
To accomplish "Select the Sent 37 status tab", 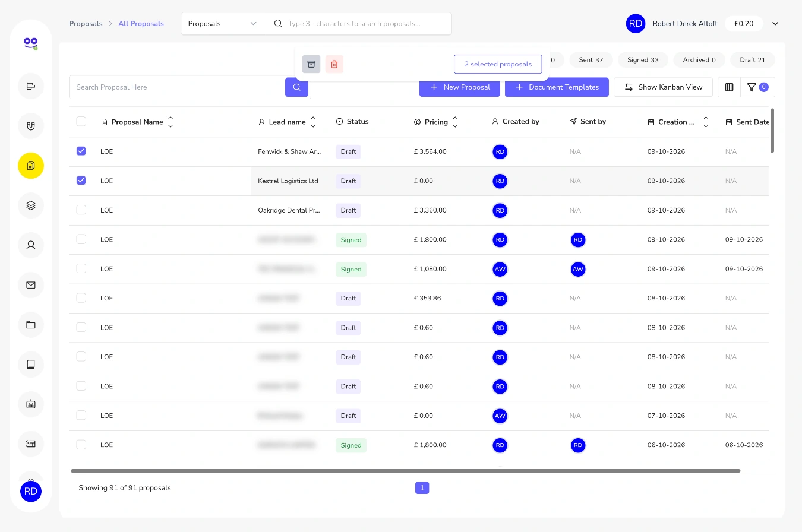I will pyautogui.click(x=591, y=60).
